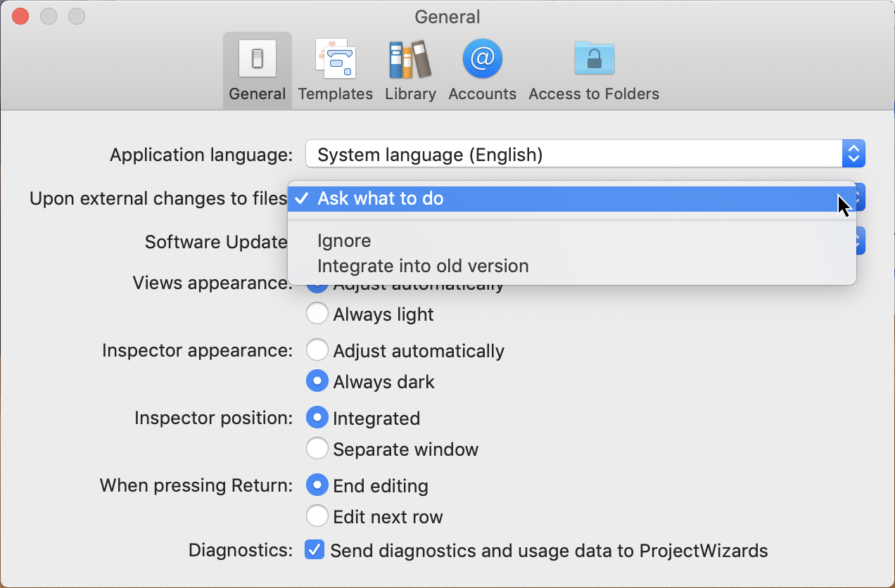The width and height of the screenshot is (895, 588).
Task: Select Edit next row when pressing Return
Action: (317, 516)
